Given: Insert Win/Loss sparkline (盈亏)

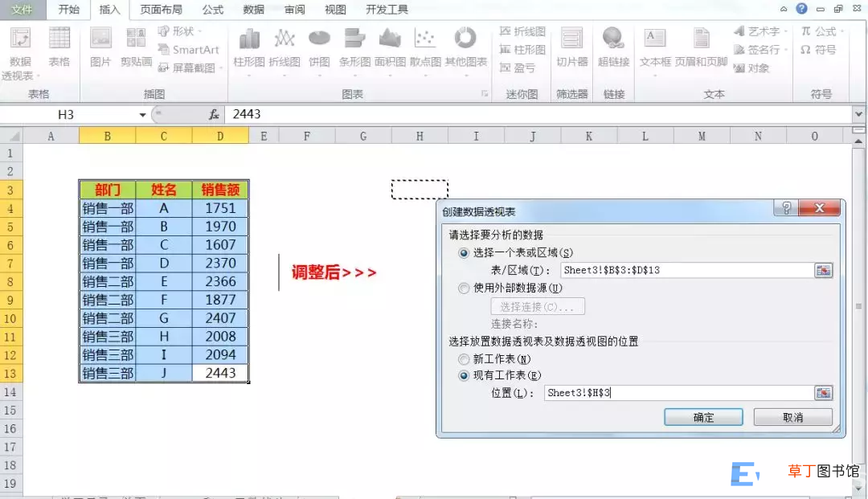Looking at the screenshot, I should [517, 68].
